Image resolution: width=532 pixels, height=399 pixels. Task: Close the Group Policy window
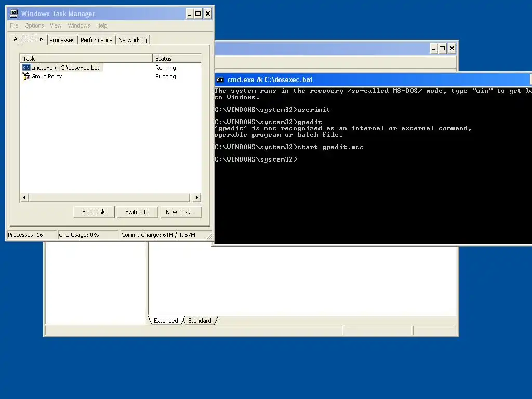451,48
